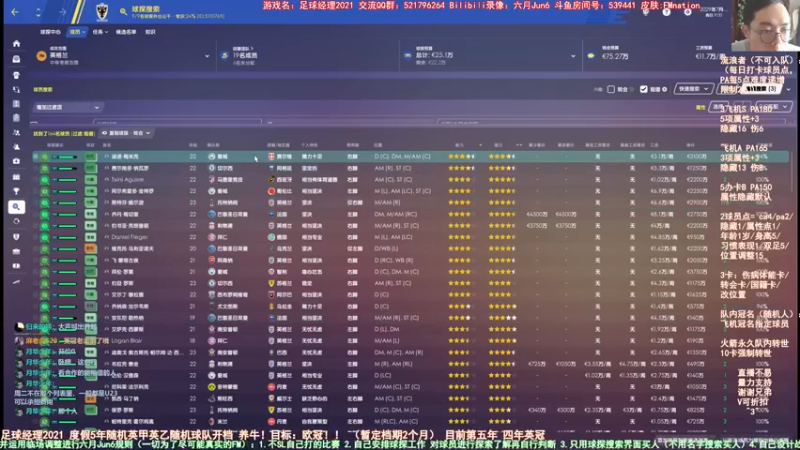Open the finances money sidebar icon
800x450 pixels.
click(x=16, y=266)
